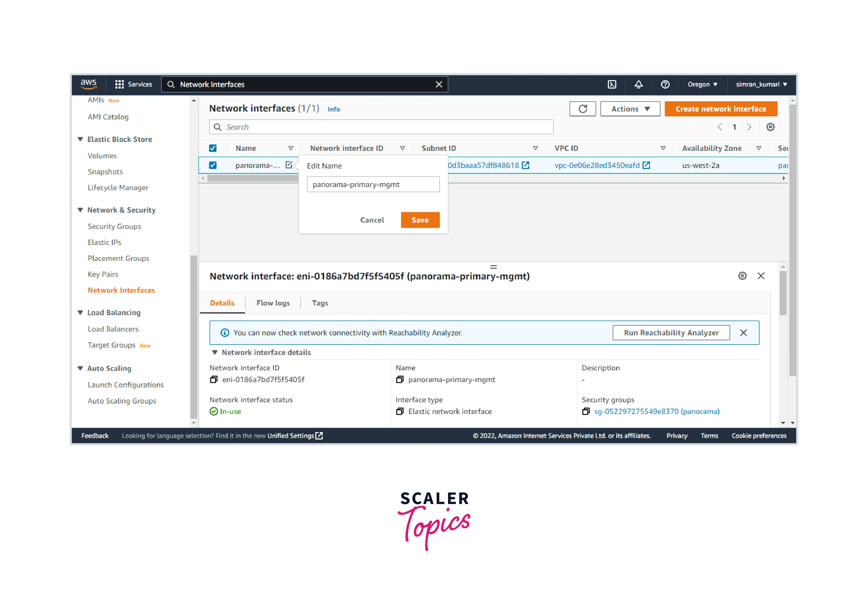Image resolution: width=868 pixels, height=600 pixels.
Task: Click the edit name pencil icon
Action: (289, 165)
